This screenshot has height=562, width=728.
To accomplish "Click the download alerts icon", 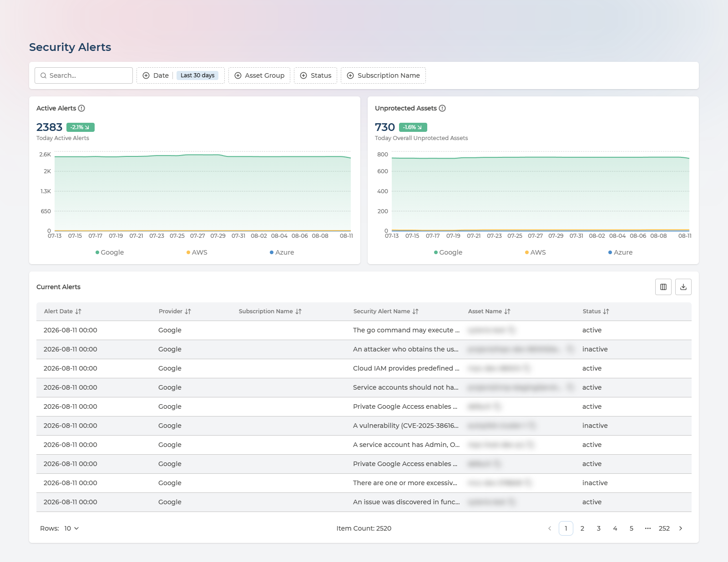I will pos(683,287).
